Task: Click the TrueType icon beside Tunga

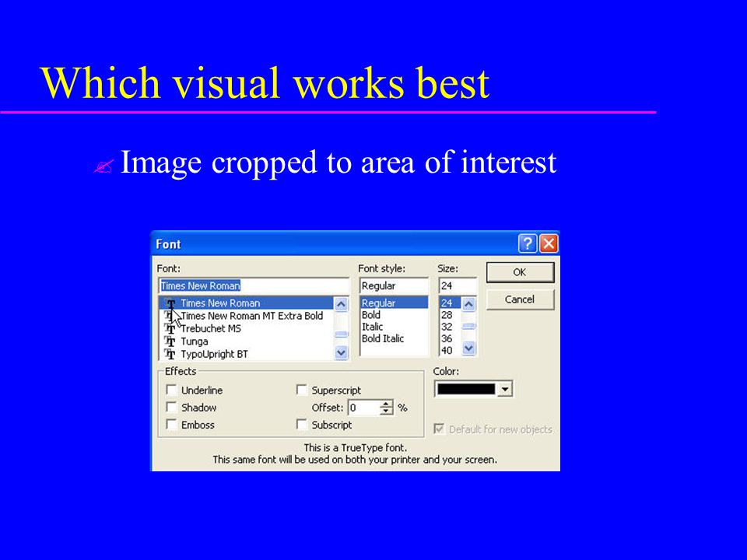Action: coord(170,341)
